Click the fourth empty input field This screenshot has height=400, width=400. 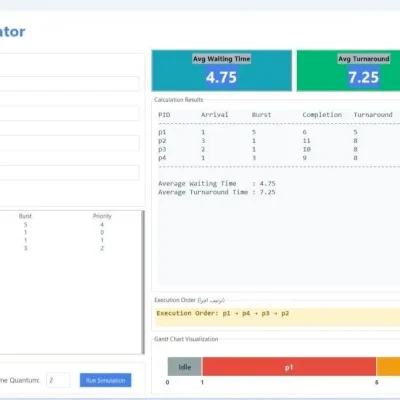(69, 173)
